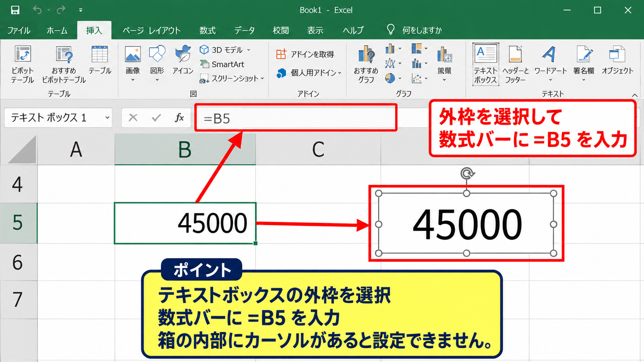
Task: Click the pie chart insert icon
Action: tap(390, 78)
